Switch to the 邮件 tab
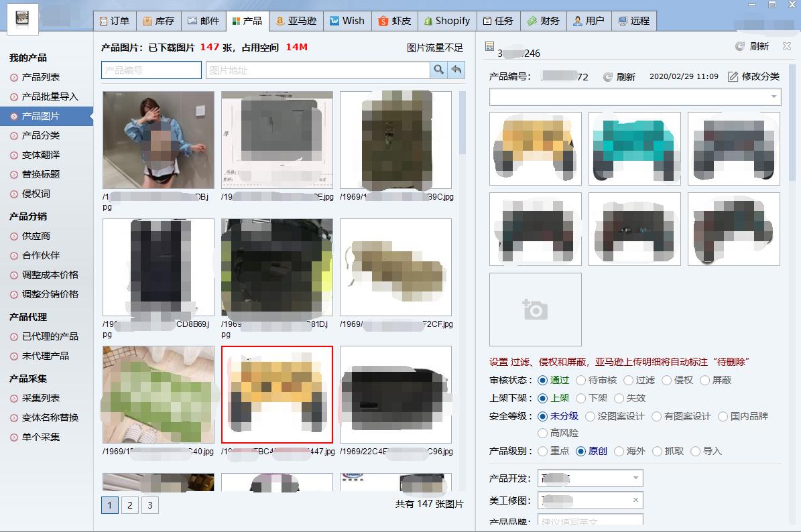This screenshot has height=532, width=801. click(203, 21)
